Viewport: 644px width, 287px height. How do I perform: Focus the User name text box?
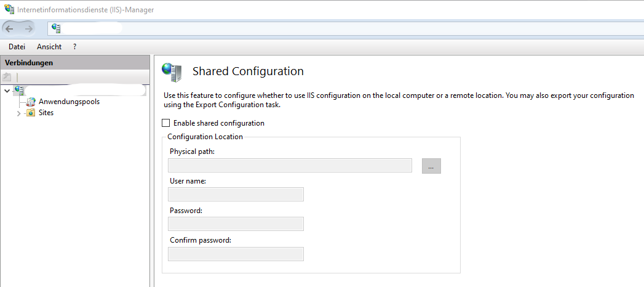point(236,195)
